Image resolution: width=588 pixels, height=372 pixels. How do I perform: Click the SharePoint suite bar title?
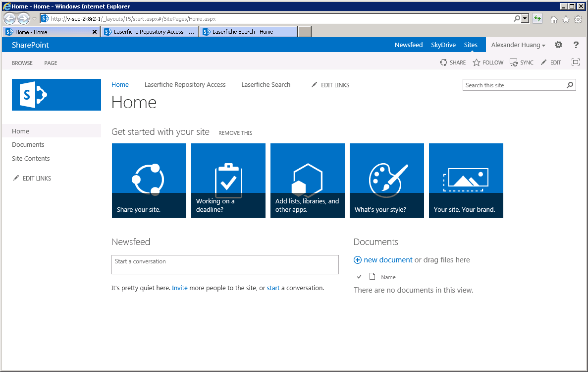[30, 45]
